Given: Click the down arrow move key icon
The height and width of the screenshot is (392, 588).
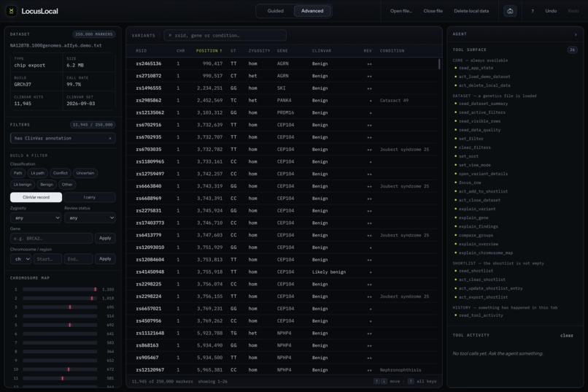Looking at the screenshot, I should (384, 381).
